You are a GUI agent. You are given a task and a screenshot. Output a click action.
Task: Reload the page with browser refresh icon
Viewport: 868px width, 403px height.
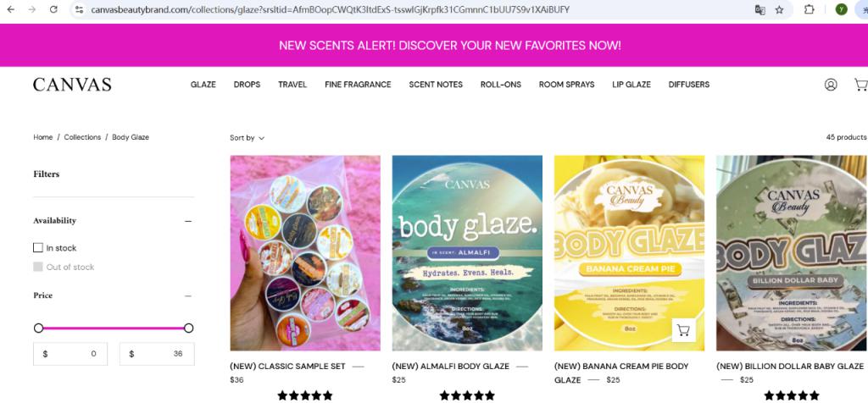[x=53, y=9]
